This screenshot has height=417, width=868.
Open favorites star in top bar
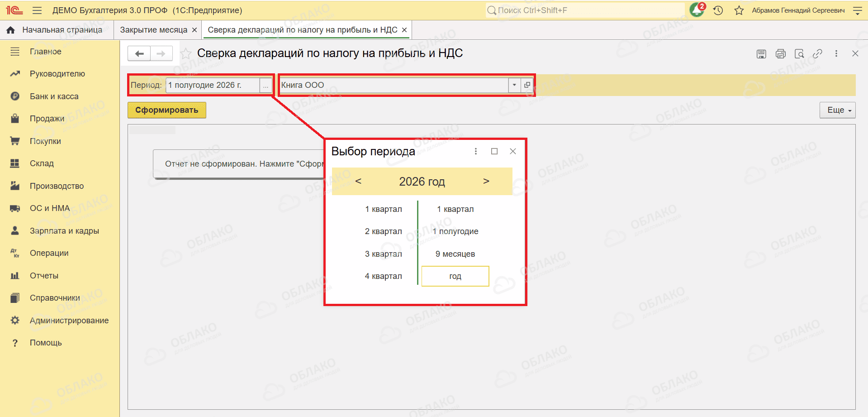739,10
